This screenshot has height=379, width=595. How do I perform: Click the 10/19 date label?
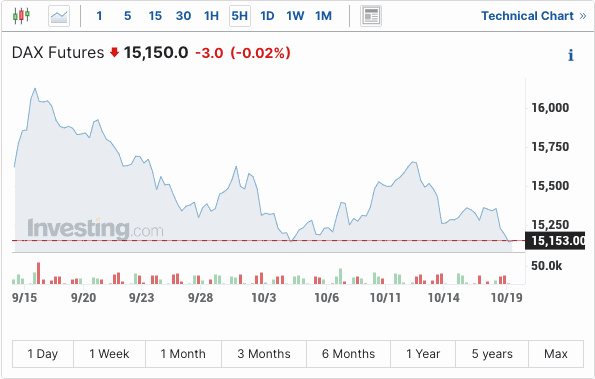[507, 297]
